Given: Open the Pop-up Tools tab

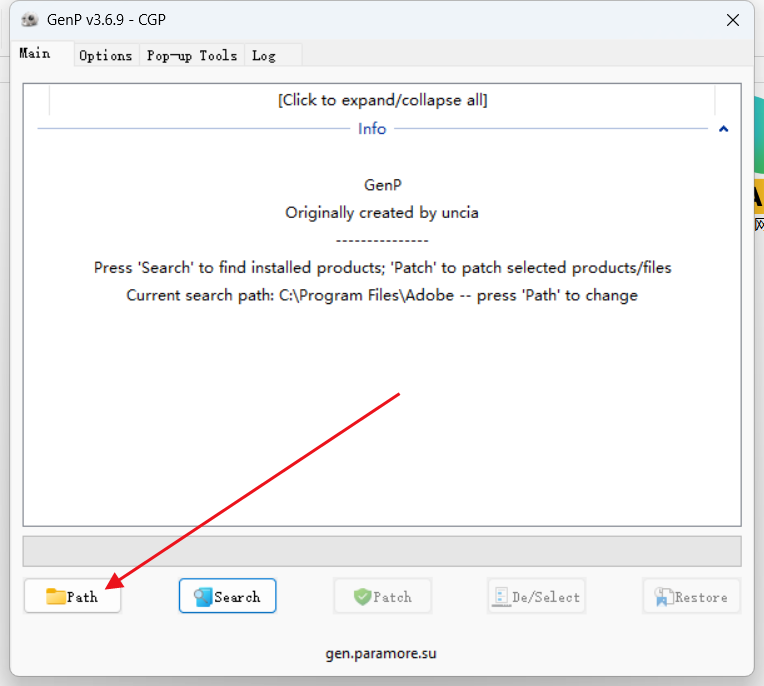Looking at the screenshot, I should click(x=192, y=55).
